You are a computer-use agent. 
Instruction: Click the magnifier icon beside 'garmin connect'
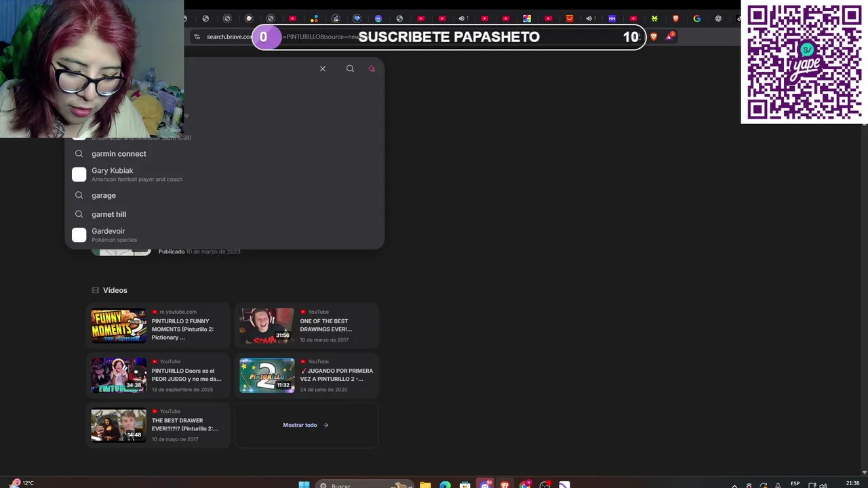click(x=79, y=154)
